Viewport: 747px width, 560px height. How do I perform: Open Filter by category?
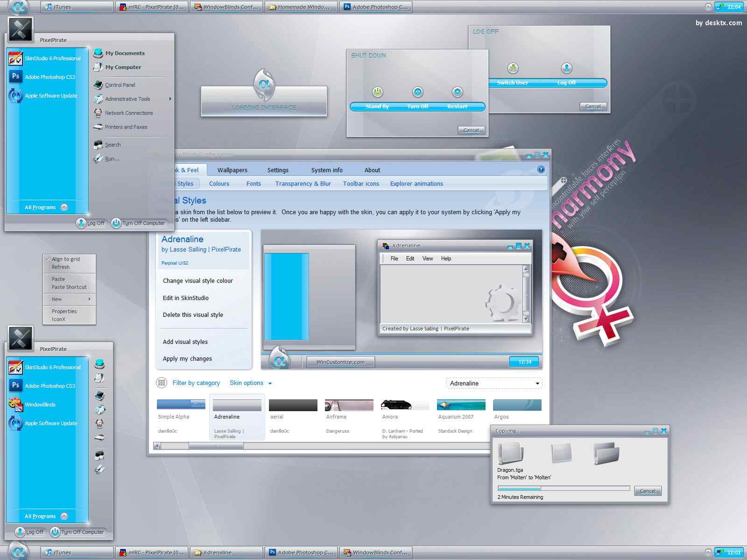point(196,383)
